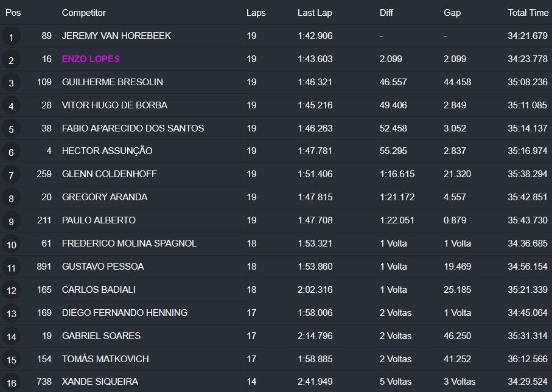Sort by the Last Lap header
Image resolution: width=552 pixels, height=392 pixels.
(315, 13)
